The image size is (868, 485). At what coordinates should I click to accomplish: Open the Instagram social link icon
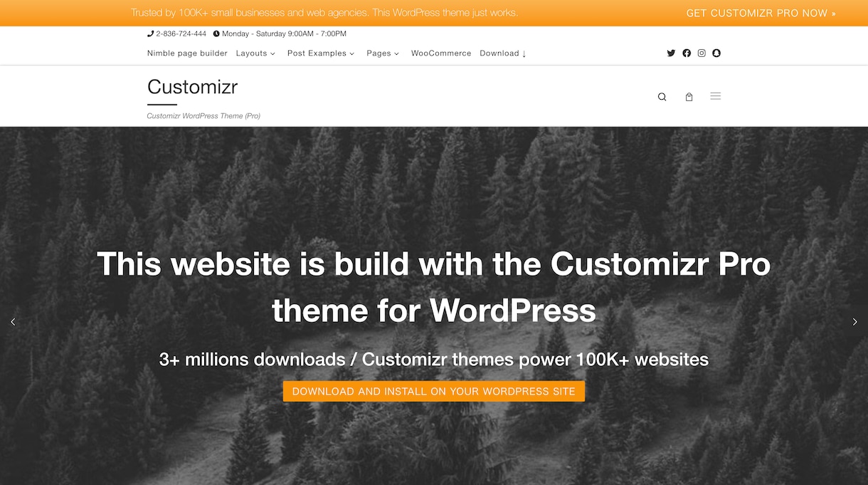pyautogui.click(x=702, y=53)
